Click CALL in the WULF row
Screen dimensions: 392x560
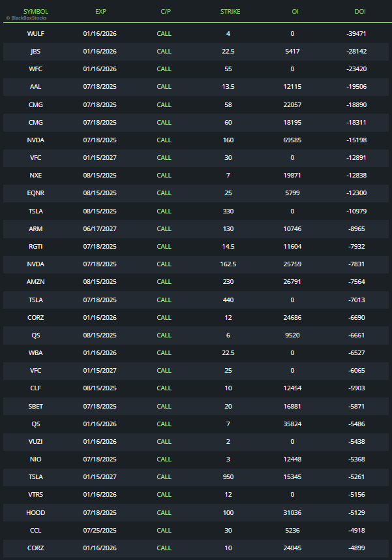click(x=164, y=33)
